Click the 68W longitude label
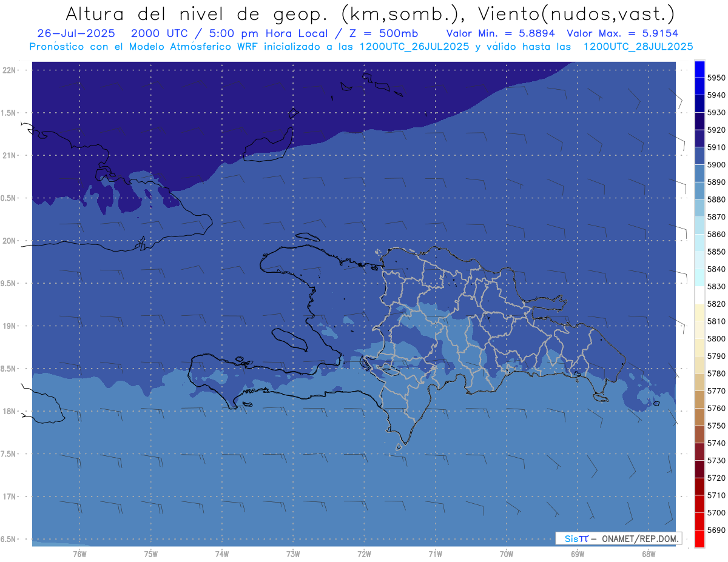Viewport: 728px width, 562px height. point(649,554)
